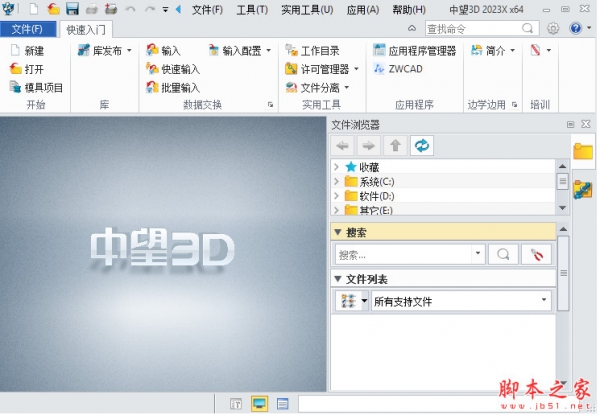Select the 收藏 favorites item

pos(362,167)
